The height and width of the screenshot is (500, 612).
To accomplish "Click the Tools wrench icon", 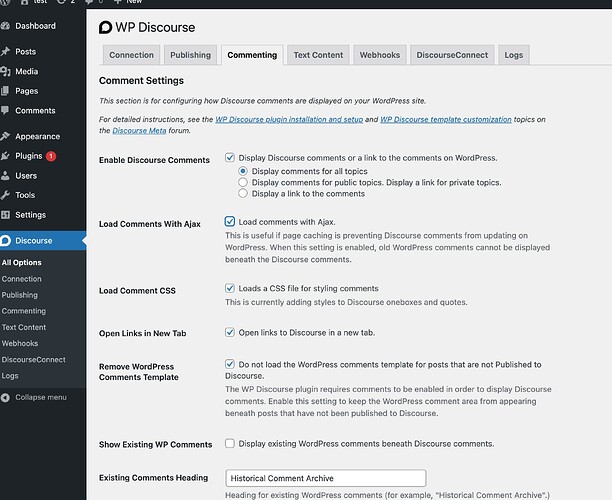I will 5,195.
